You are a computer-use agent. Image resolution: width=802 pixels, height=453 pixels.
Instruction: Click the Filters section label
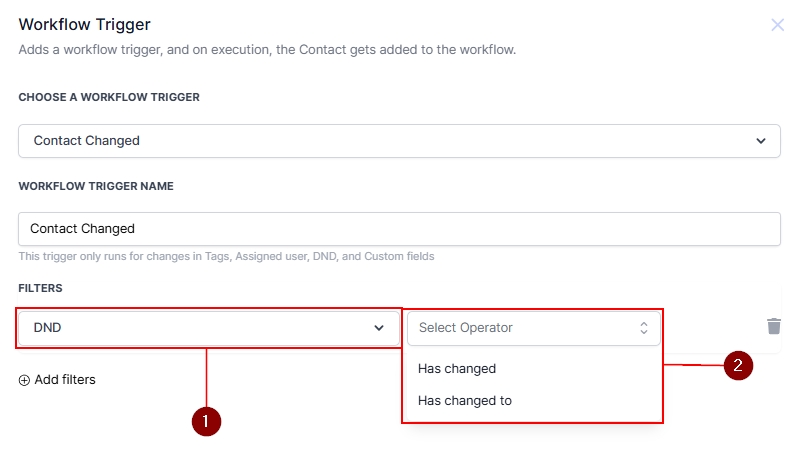pyautogui.click(x=40, y=288)
